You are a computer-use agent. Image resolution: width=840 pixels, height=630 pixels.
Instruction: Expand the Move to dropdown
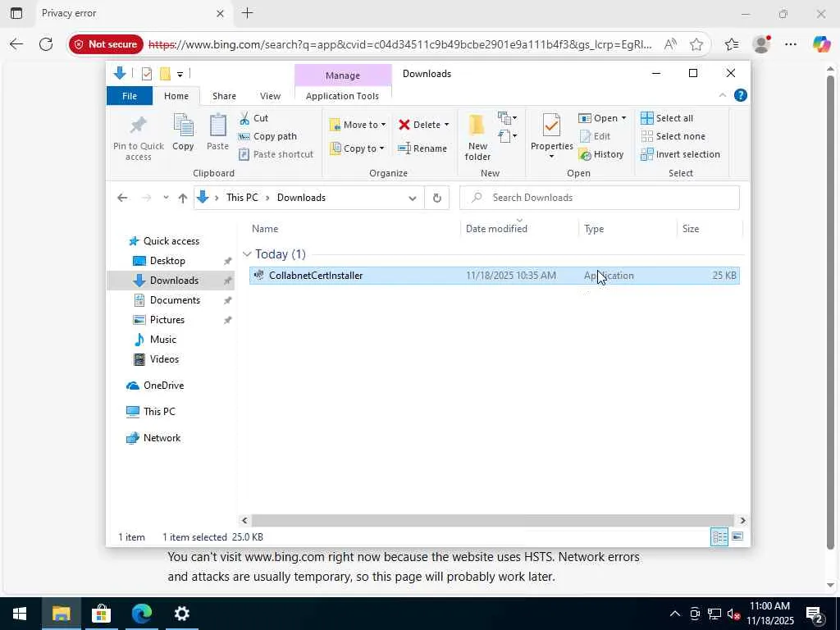pyautogui.click(x=383, y=125)
